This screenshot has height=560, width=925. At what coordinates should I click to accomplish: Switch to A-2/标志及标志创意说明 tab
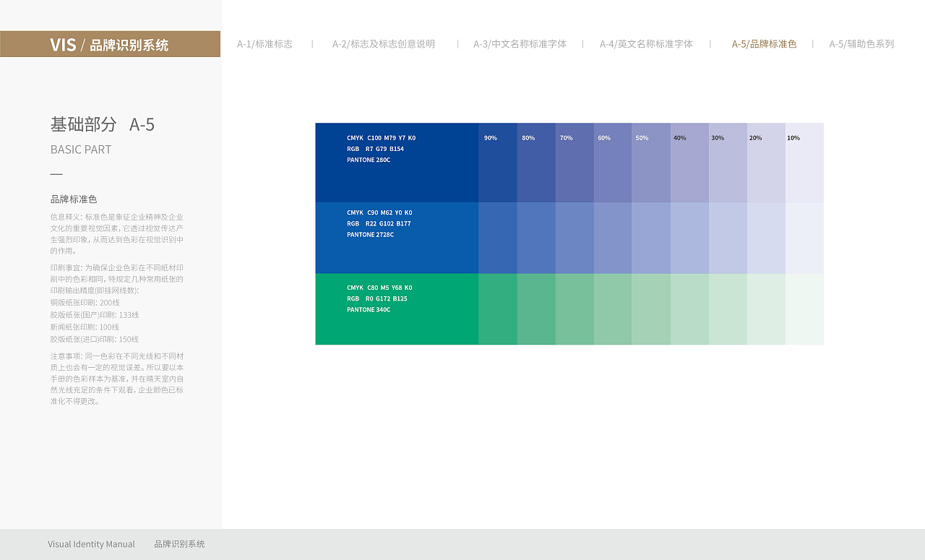384,44
